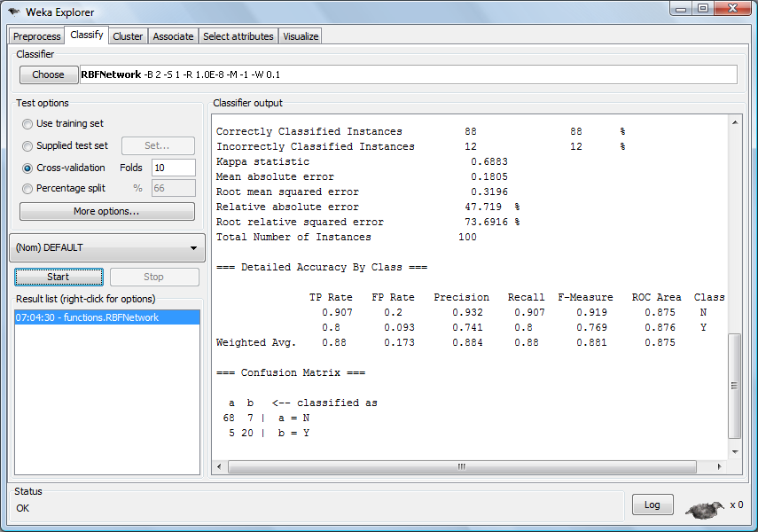The width and height of the screenshot is (758, 532).
Task: Click the disabled Stop button
Action: (x=154, y=278)
